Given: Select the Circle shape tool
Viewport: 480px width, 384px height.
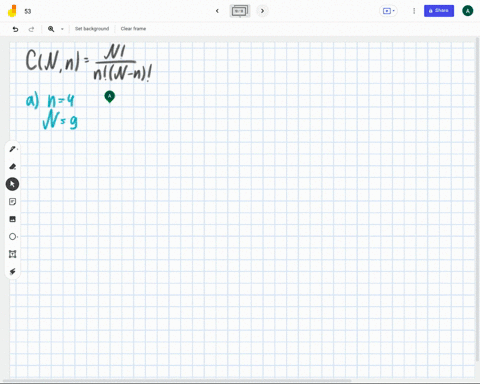Looking at the screenshot, I should pyautogui.click(x=13, y=237).
